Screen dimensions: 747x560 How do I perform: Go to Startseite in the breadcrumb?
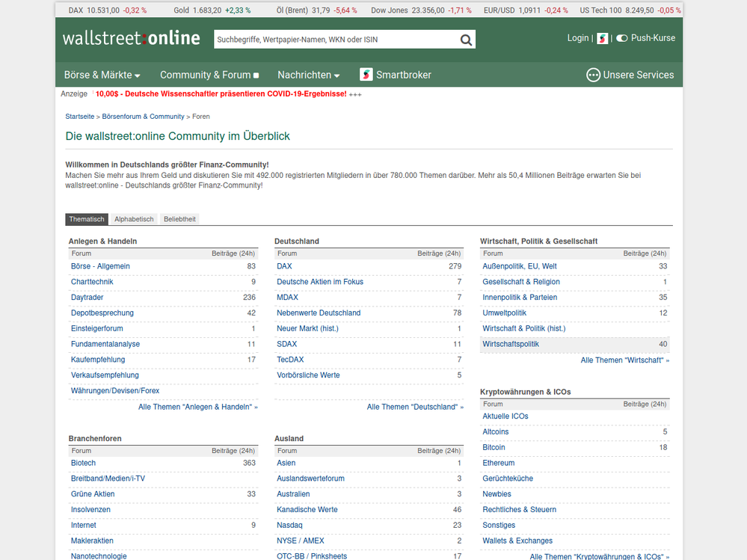click(x=80, y=117)
